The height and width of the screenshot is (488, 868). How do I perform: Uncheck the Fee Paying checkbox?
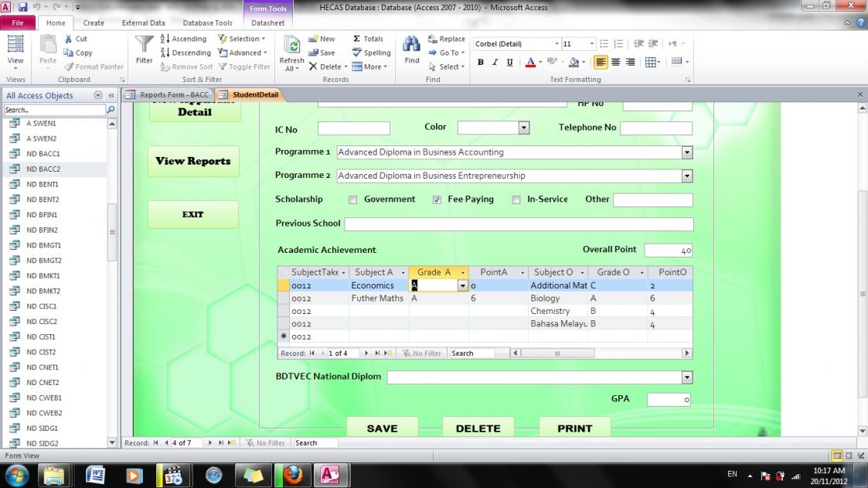437,200
